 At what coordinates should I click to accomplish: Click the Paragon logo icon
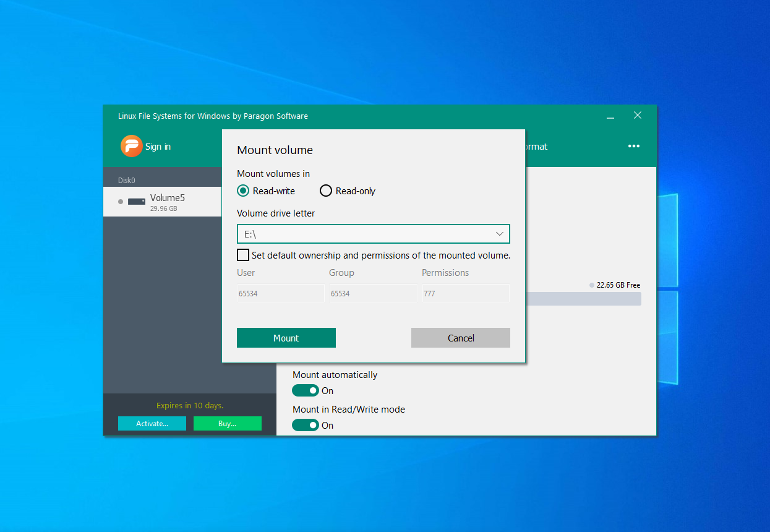[132, 146]
